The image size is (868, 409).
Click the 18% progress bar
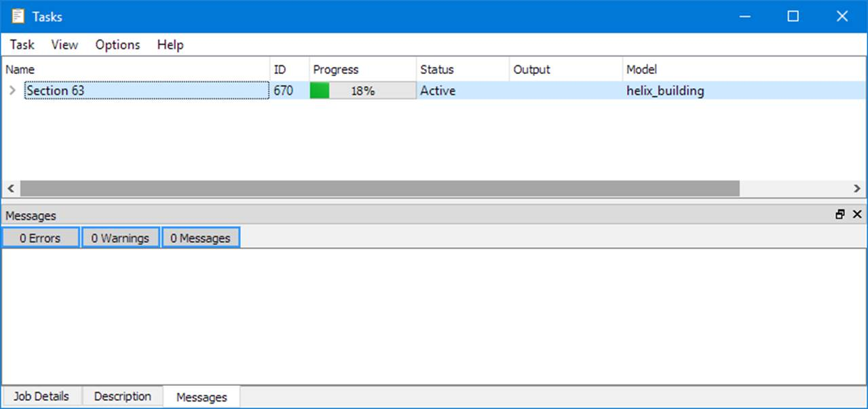[x=363, y=90]
